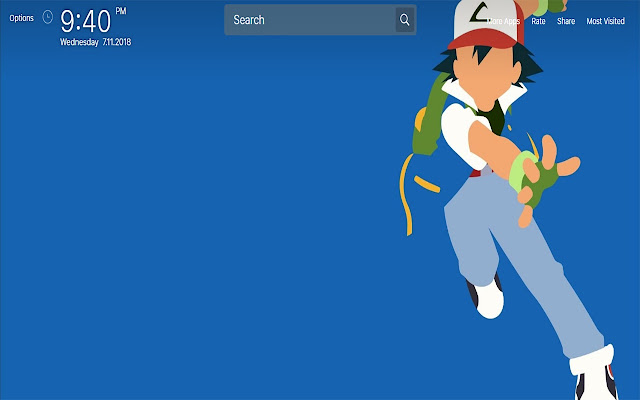This screenshot has width=640, height=400.
Task: Click the Rate link
Action: point(538,21)
